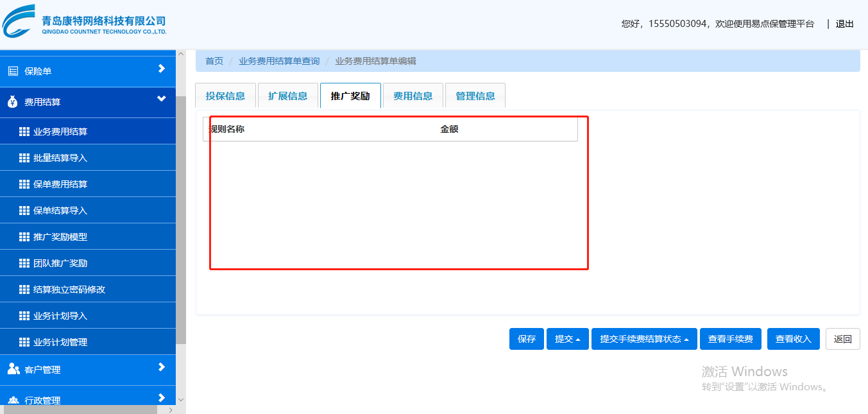Click the grid icon beside 推广奖励模型
This screenshot has height=414, width=868.
click(24, 237)
